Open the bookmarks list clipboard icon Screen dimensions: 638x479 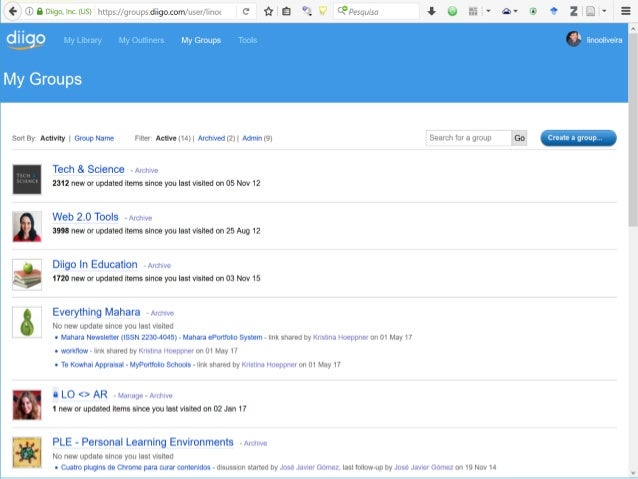[286, 11]
